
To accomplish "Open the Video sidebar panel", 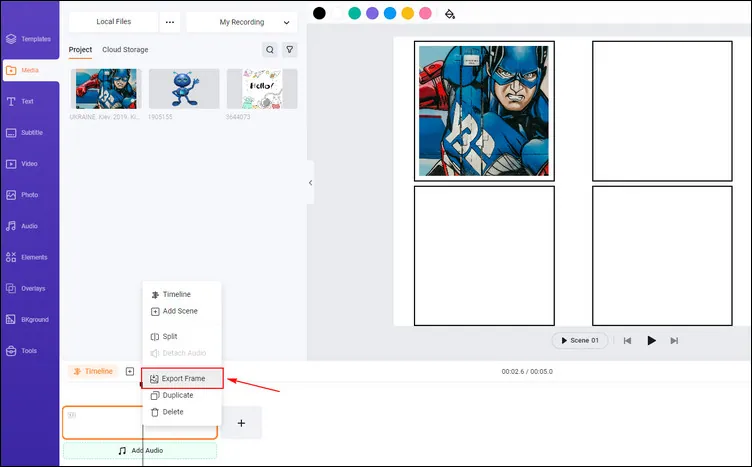I will coord(22,163).
